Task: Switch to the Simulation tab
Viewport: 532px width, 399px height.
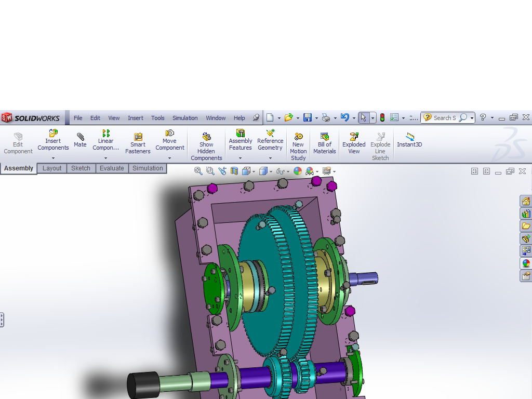Action: pos(148,168)
